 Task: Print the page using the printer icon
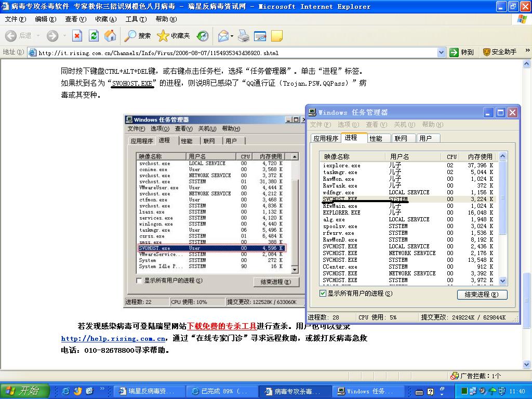(x=244, y=36)
